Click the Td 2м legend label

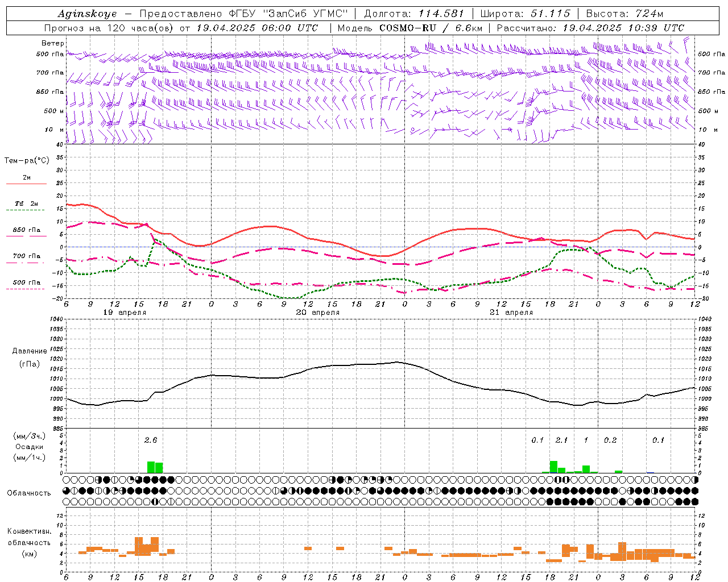coord(27,203)
